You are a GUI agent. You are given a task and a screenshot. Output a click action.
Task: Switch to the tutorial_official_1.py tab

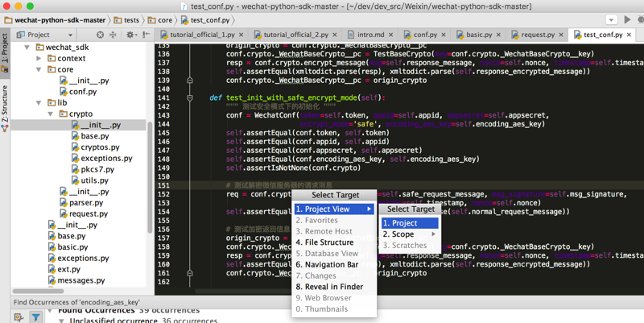click(x=202, y=35)
